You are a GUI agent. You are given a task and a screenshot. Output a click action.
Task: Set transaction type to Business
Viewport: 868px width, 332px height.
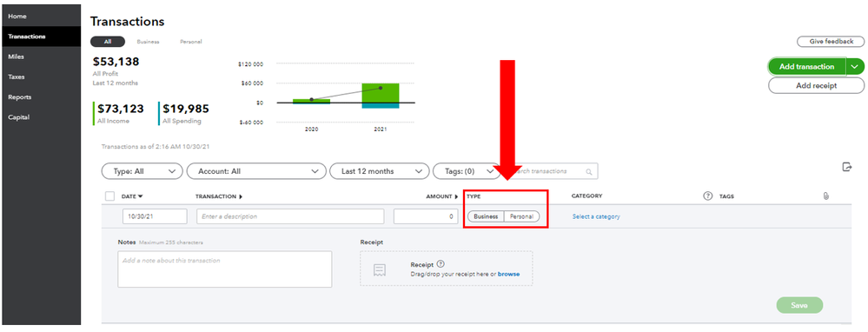point(486,216)
